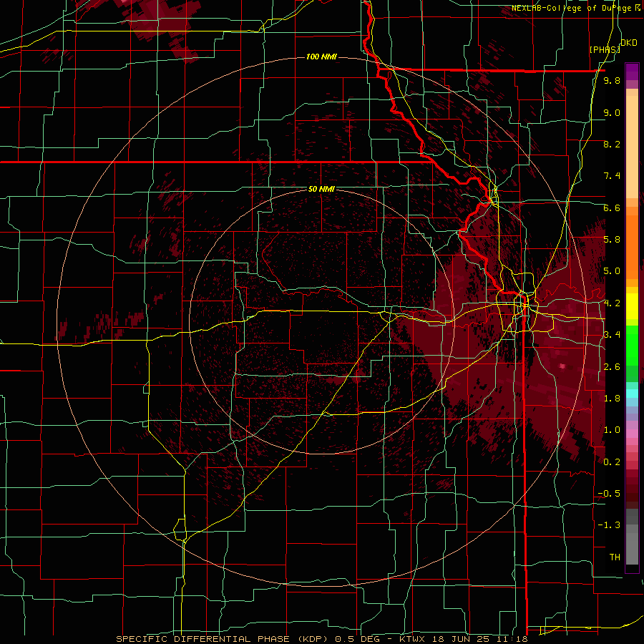644x644 pixels.
Task: Click the [PHAS] label above the color bar
Action: tap(605, 49)
